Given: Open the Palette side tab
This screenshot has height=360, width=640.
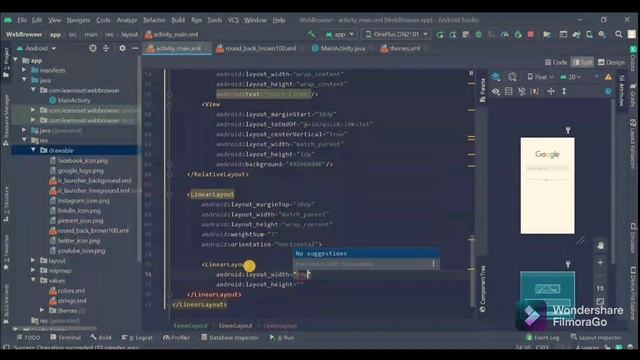Looking at the screenshot, I should tap(482, 91).
